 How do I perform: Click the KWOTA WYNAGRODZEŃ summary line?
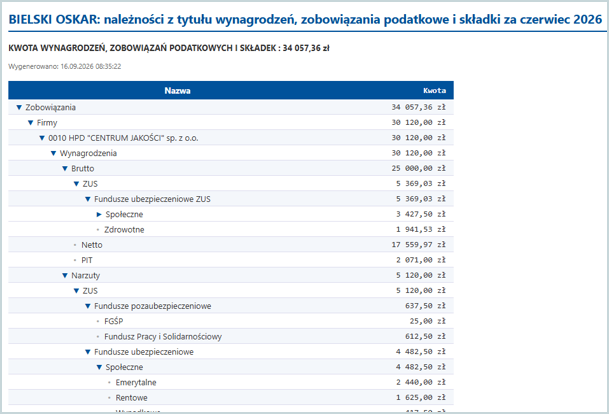point(169,48)
